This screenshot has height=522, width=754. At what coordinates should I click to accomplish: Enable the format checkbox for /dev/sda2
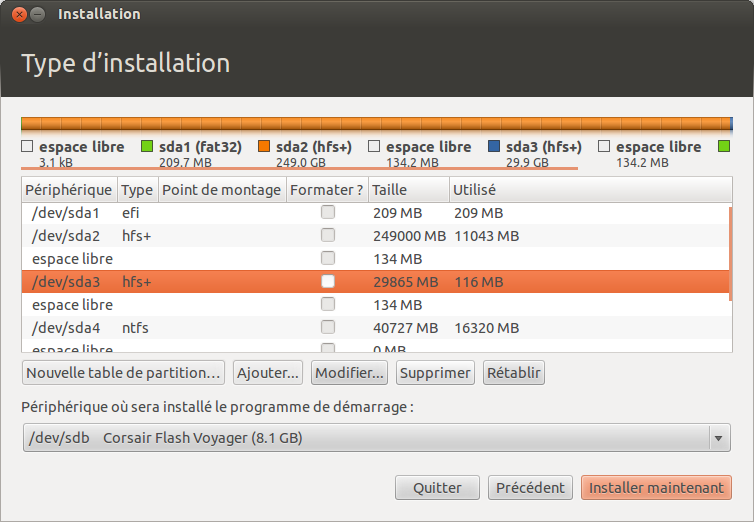pyautogui.click(x=328, y=235)
